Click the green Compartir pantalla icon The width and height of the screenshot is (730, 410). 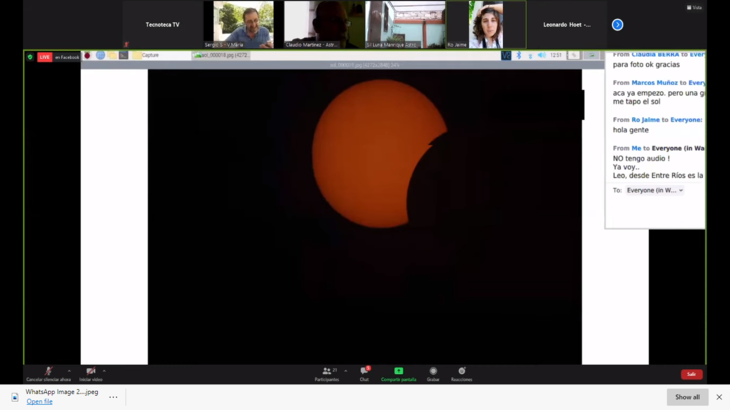pos(398,373)
